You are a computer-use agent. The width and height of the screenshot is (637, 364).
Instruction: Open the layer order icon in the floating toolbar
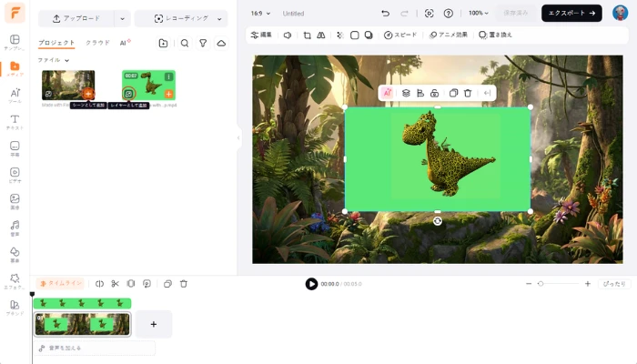click(x=406, y=93)
